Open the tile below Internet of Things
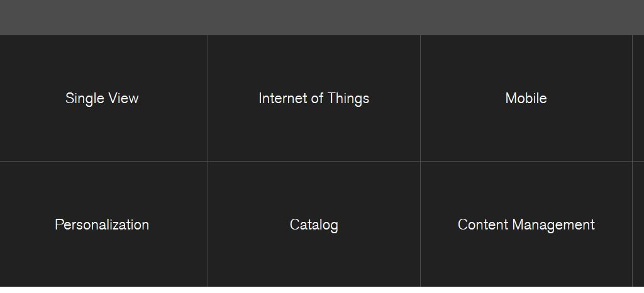The height and width of the screenshot is (293, 644). click(314, 224)
